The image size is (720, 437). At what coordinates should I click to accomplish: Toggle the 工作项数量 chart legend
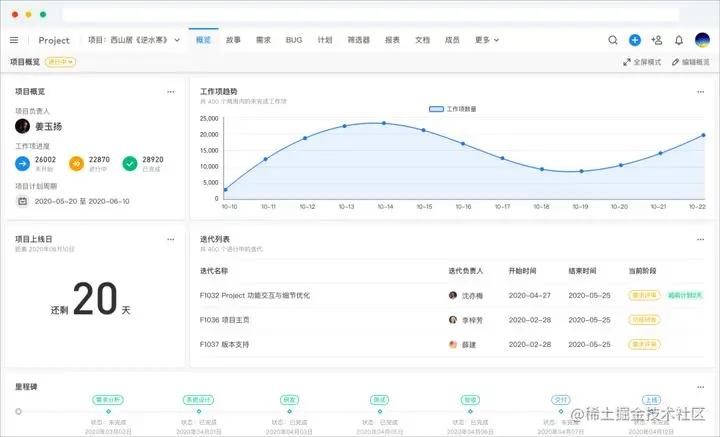pos(452,109)
